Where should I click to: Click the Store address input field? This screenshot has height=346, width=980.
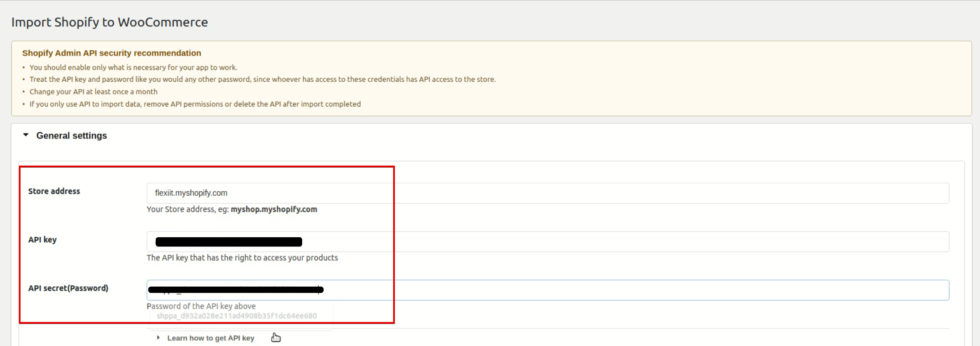tap(548, 193)
